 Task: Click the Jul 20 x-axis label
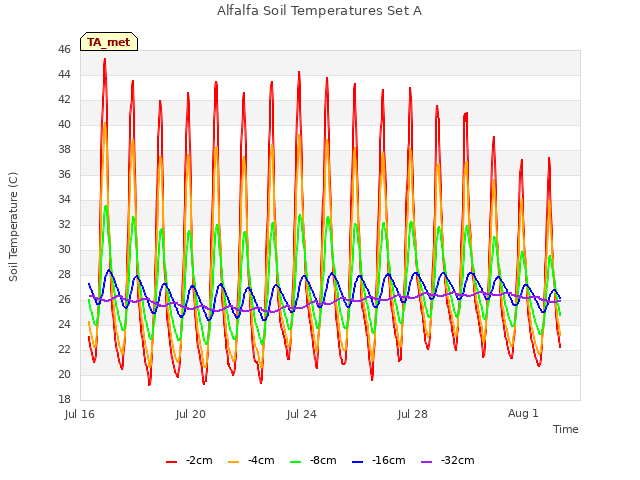191,414
